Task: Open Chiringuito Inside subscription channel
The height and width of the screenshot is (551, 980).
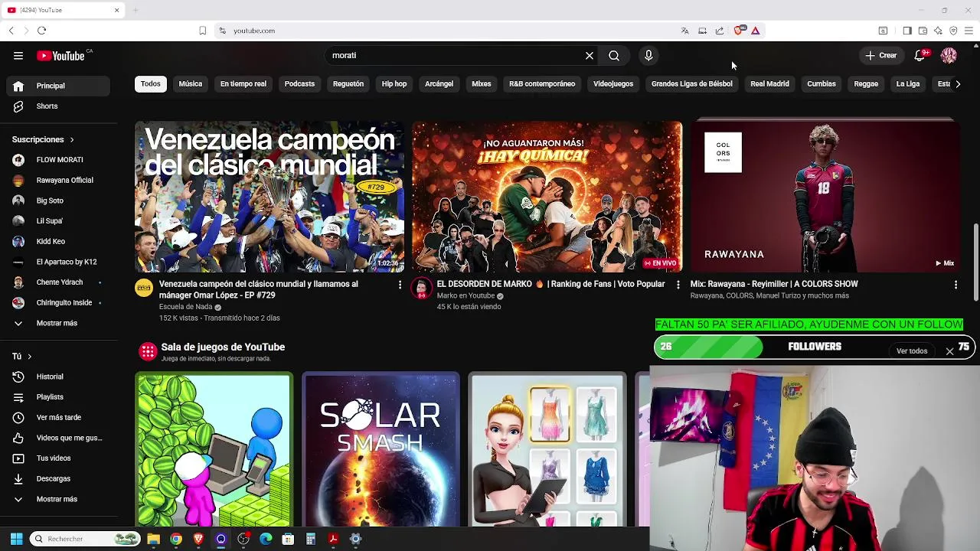Action: [58, 302]
